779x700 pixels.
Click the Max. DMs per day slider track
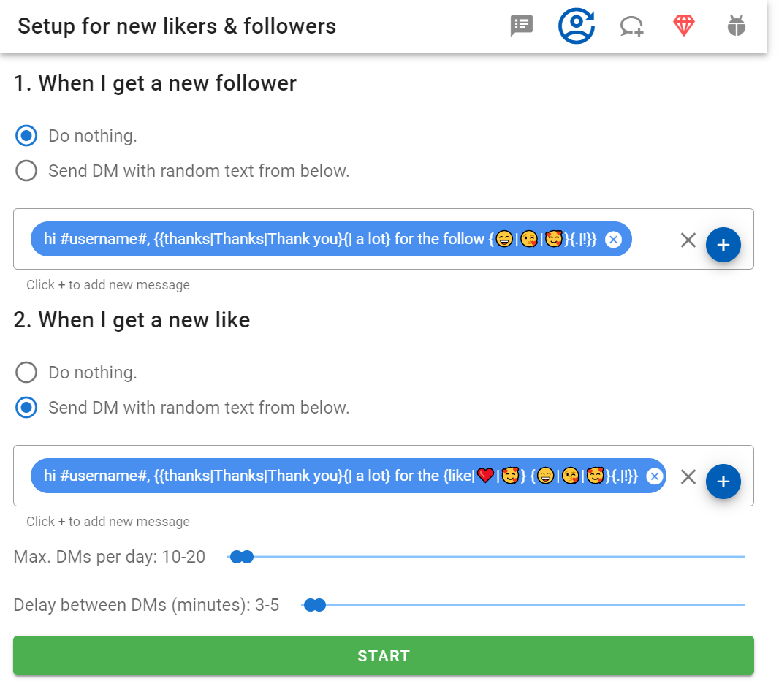coord(497,557)
